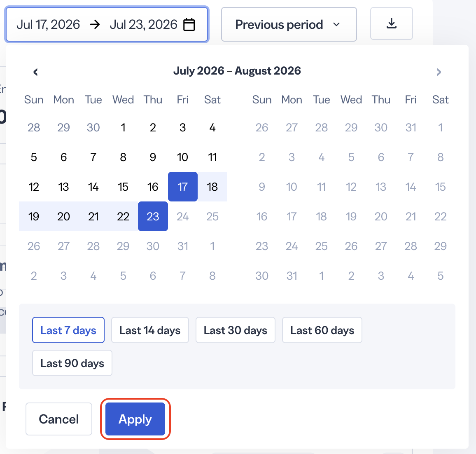Pick July 23 end date
The height and width of the screenshot is (454, 476).
[x=153, y=217]
